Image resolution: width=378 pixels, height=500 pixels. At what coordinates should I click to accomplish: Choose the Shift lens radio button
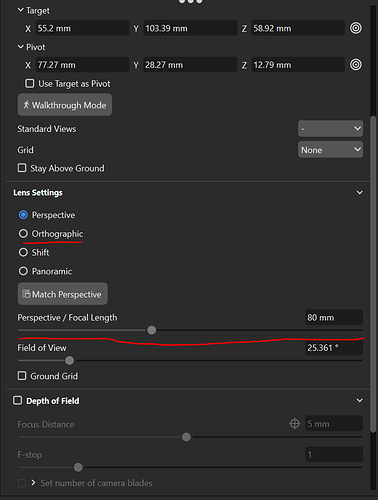pos(23,252)
